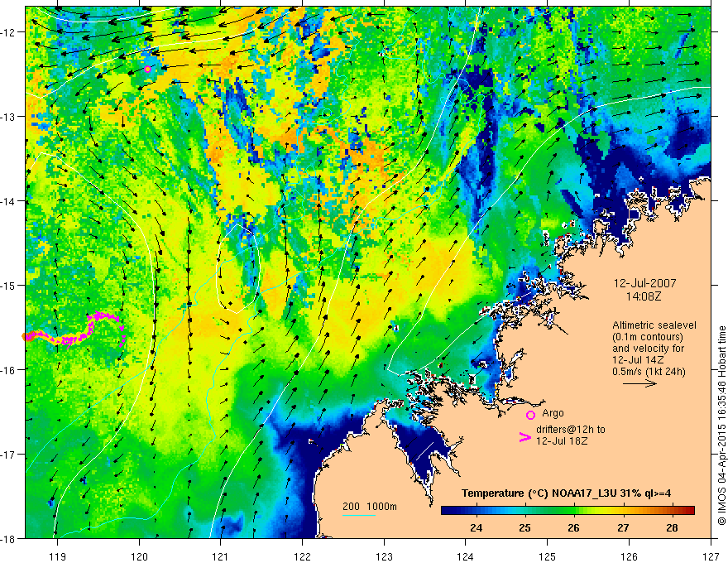728x563 pixels.
Task: Click the '-17' latitude axis label
Action: click(8, 455)
